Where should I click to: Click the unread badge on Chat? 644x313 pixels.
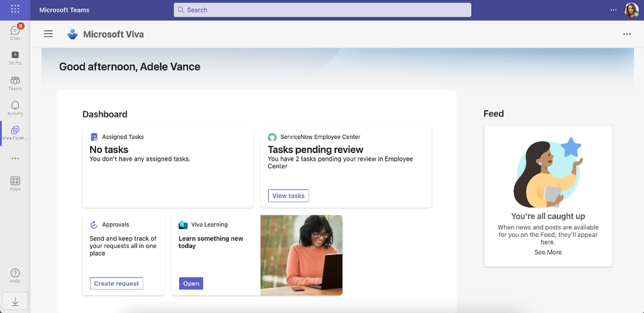(21, 26)
